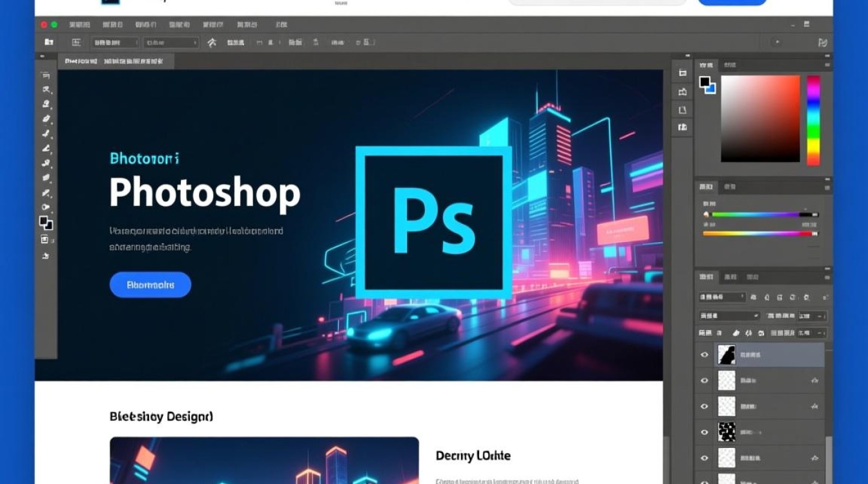Click the icon at far right of options bar
The width and height of the screenshot is (868, 484).
[x=822, y=43]
